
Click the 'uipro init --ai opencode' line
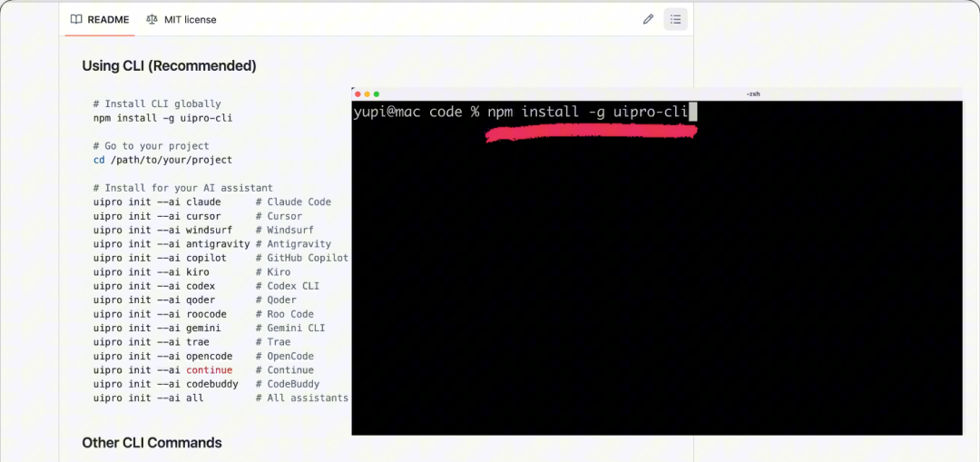162,356
